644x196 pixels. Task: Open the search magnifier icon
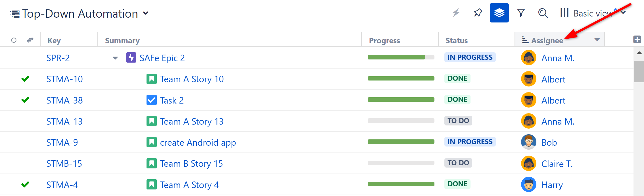coord(543,13)
